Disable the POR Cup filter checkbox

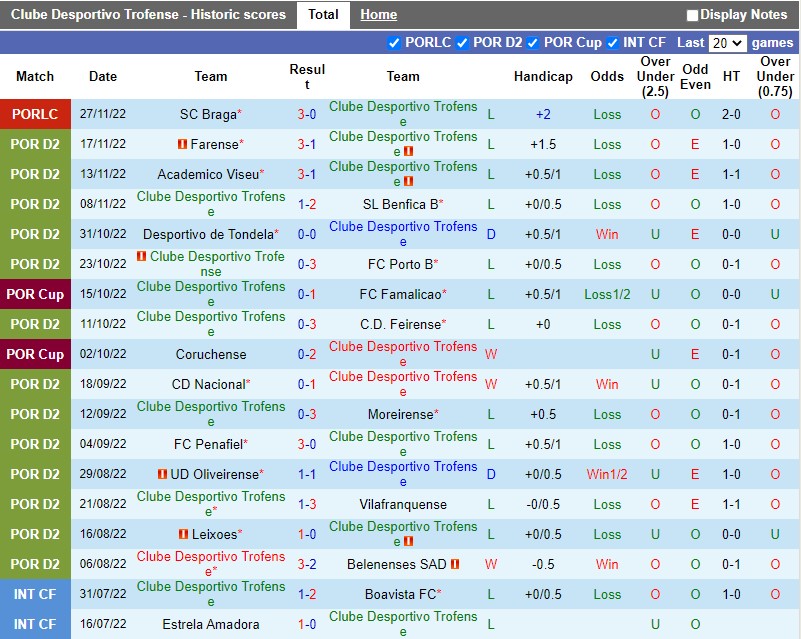pos(533,43)
